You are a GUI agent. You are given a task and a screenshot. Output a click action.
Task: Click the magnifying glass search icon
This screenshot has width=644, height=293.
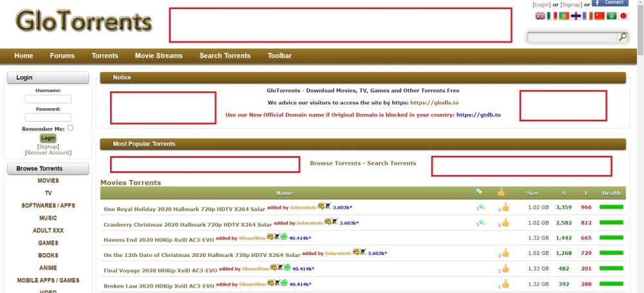click(x=622, y=37)
